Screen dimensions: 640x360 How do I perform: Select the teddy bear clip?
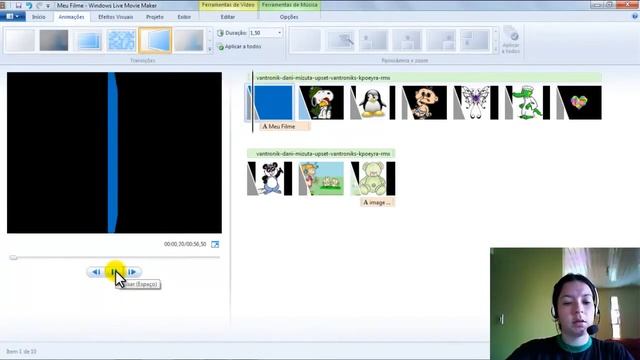pos(373,179)
